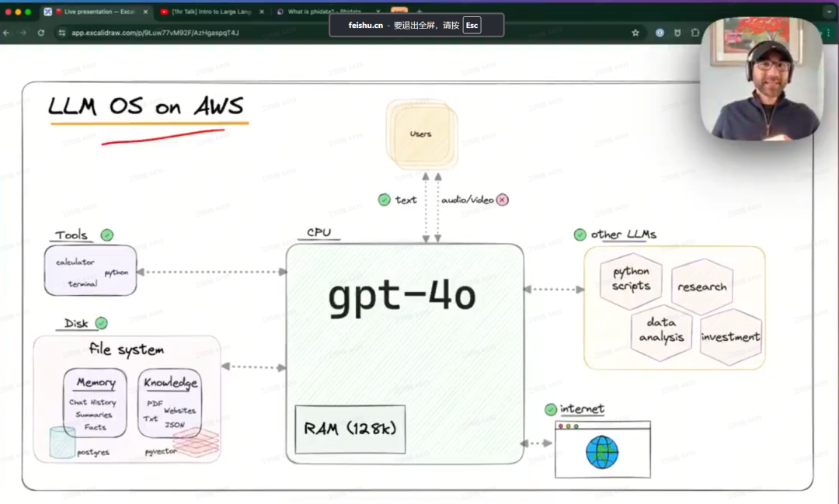Click the 'Tools' heading

tap(71, 235)
